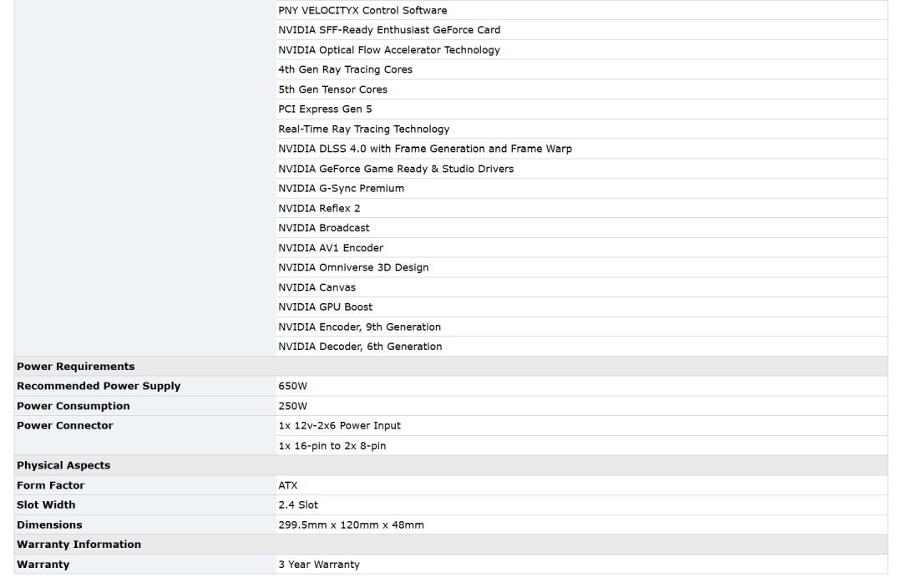Image resolution: width=902 pixels, height=588 pixels.
Task: Select the 250W power consumption value
Action: tap(293, 407)
